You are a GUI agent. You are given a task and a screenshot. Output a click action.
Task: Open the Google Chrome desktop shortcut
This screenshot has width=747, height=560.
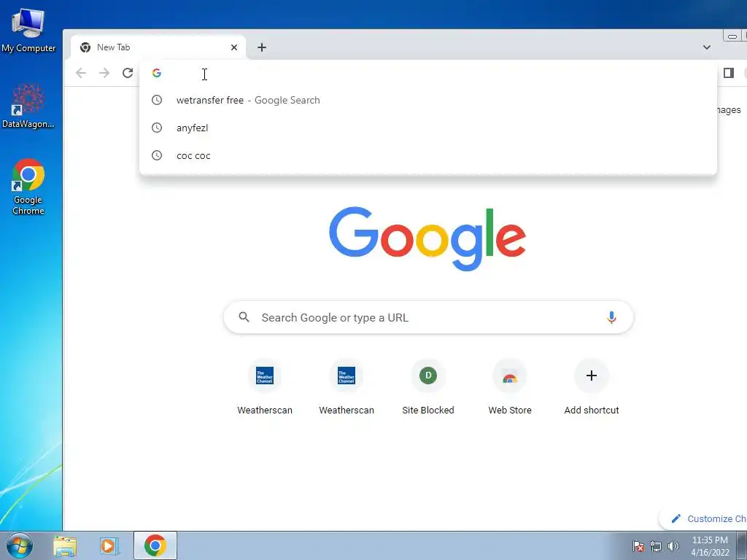[x=28, y=186]
